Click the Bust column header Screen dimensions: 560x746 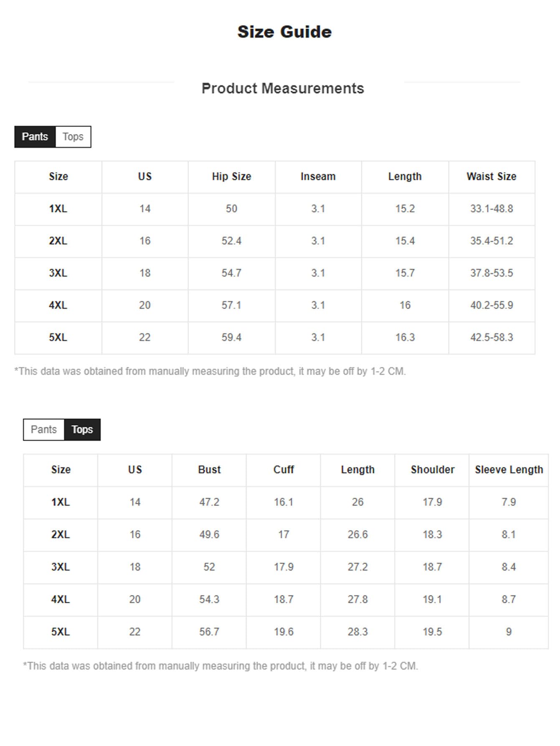(209, 470)
